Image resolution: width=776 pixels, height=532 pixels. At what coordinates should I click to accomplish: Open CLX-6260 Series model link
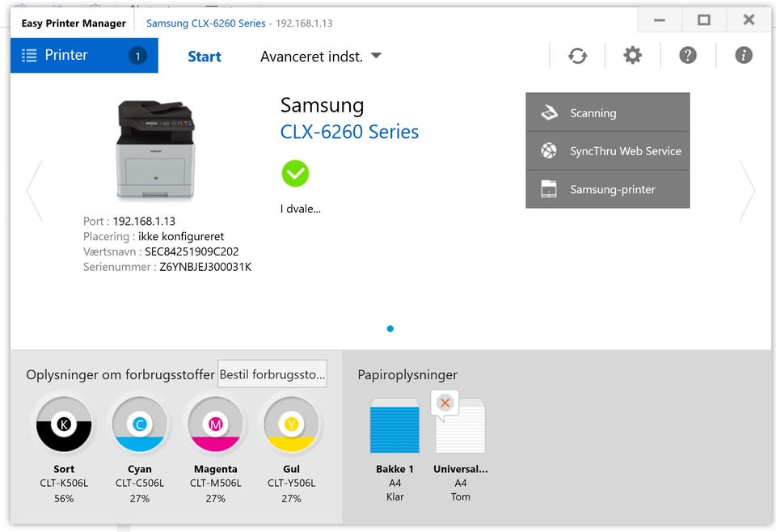(349, 132)
